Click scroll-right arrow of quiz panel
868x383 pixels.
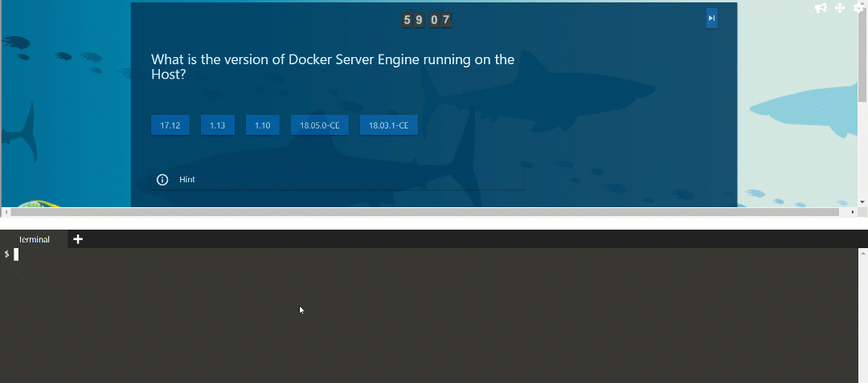[x=853, y=212]
